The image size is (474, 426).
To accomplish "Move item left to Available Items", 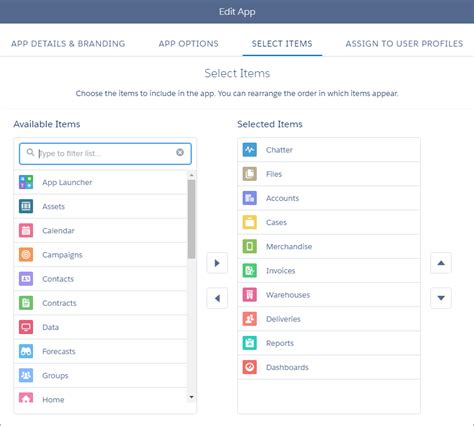I will [217, 298].
